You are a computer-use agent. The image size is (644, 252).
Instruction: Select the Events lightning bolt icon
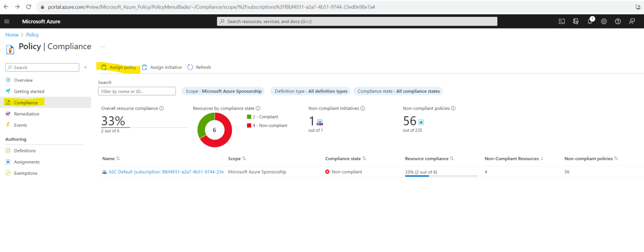(8, 125)
